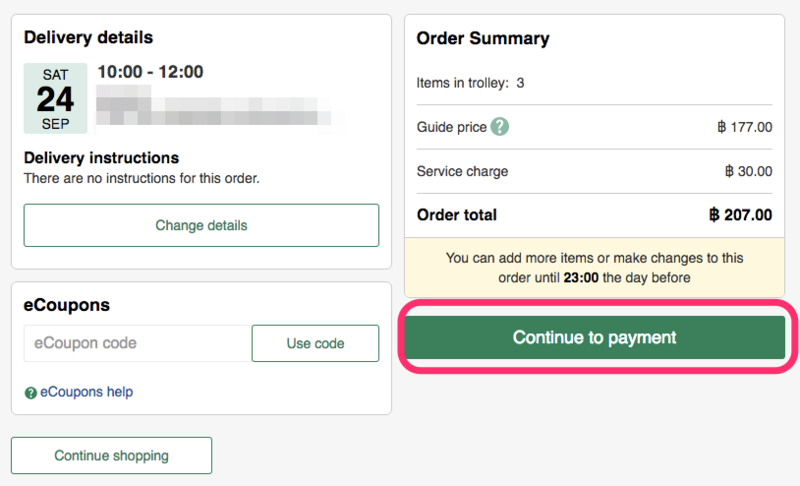Apply coupon with Use code button
This screenshot has height=486, width=800.
tap(315, 343)
